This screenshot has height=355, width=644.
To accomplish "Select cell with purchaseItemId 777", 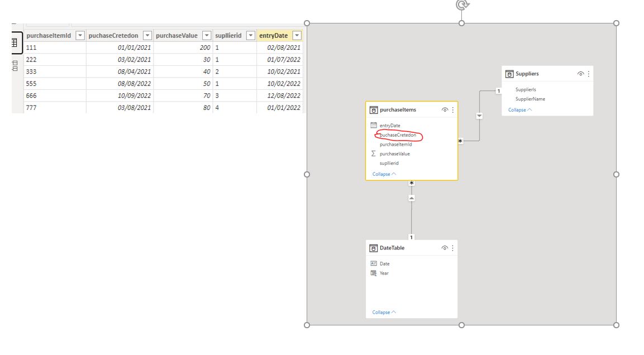I will click(55, 108).
